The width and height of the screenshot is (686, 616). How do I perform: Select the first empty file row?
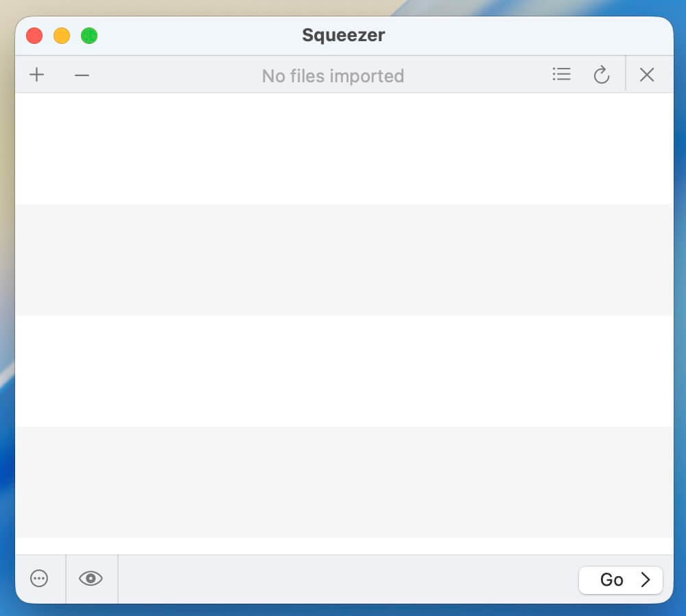[343, 148]
